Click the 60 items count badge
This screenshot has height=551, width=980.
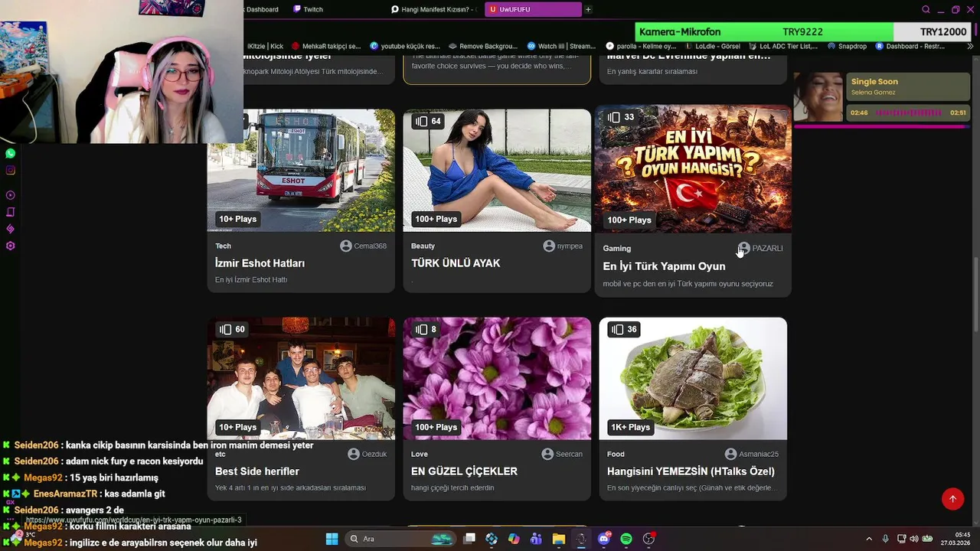(232, 329)
